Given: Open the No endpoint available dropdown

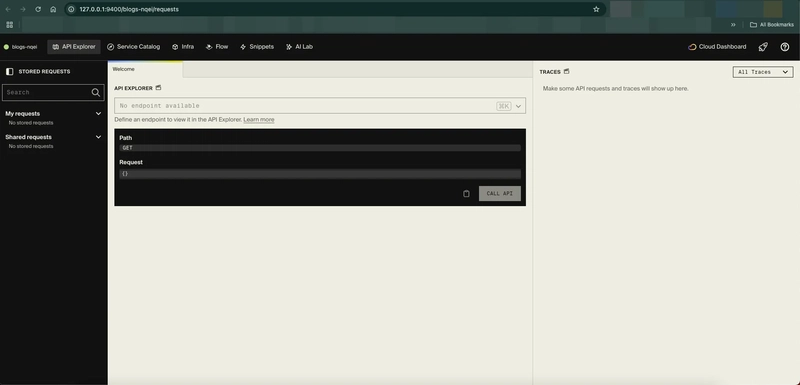Looking at the screenshot, I should pyautogui.click(x=320, y=106).
